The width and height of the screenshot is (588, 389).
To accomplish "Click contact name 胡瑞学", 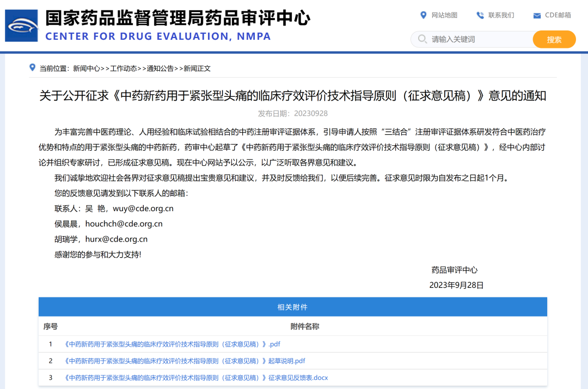I will coord(66,239).
